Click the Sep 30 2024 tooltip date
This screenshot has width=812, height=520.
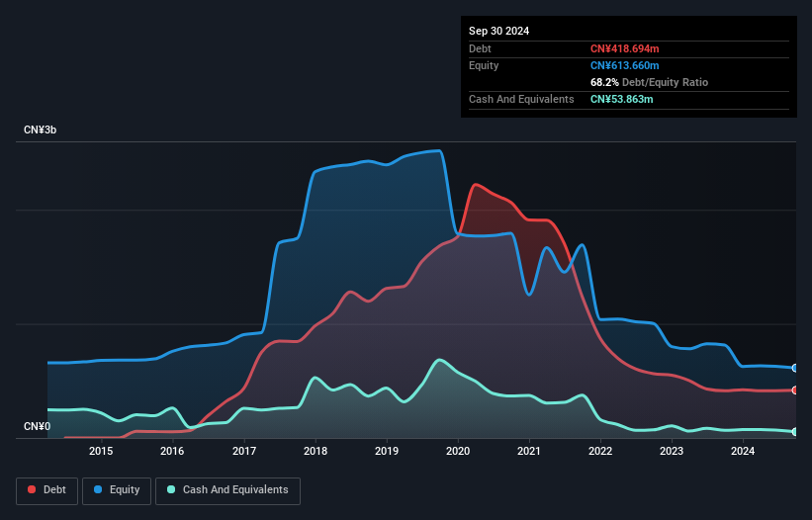[x=498, y=31]
